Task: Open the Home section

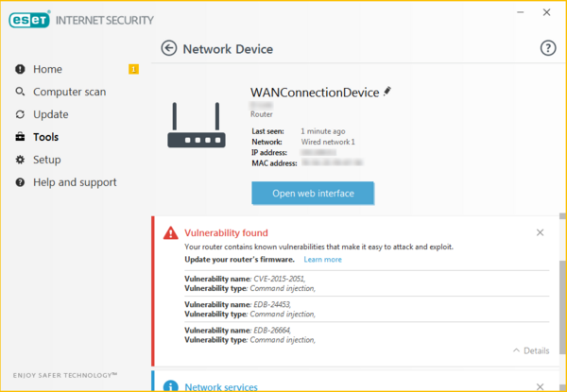Action: coord(47,69)
